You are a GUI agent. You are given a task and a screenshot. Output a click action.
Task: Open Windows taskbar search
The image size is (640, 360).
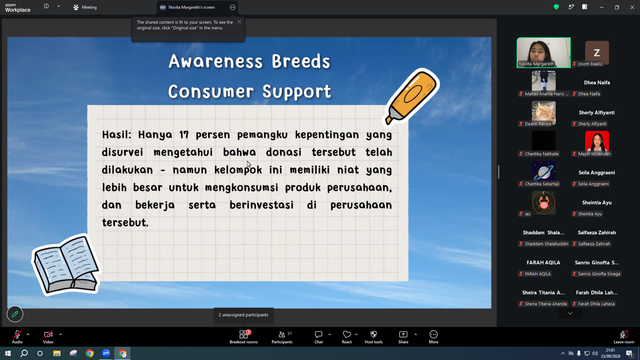coord(24,353)
